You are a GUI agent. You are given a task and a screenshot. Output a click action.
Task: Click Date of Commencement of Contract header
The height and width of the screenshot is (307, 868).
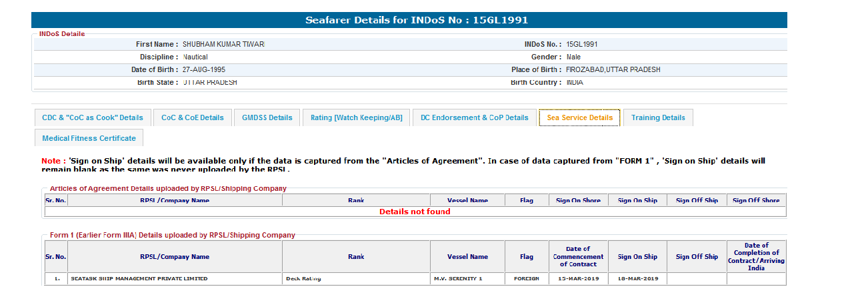coord(578,257)
